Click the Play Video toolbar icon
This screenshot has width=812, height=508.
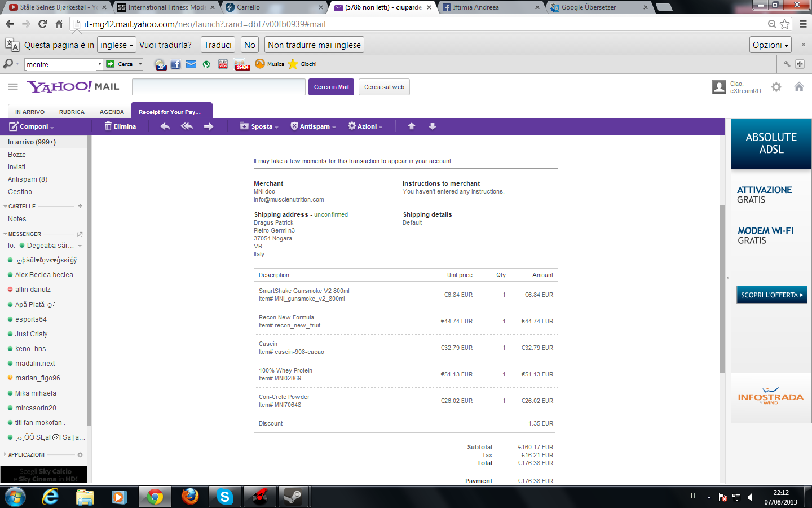pos(223,64)
